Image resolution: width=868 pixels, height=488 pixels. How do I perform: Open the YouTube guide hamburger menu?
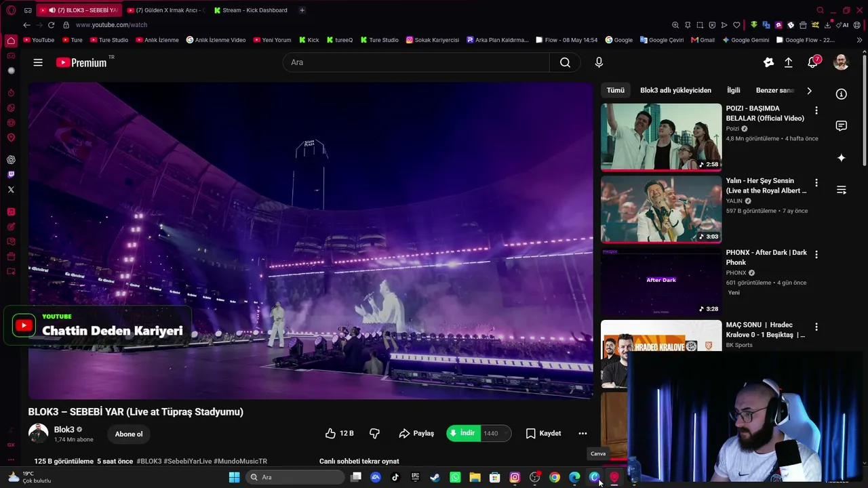coord(38,62)
